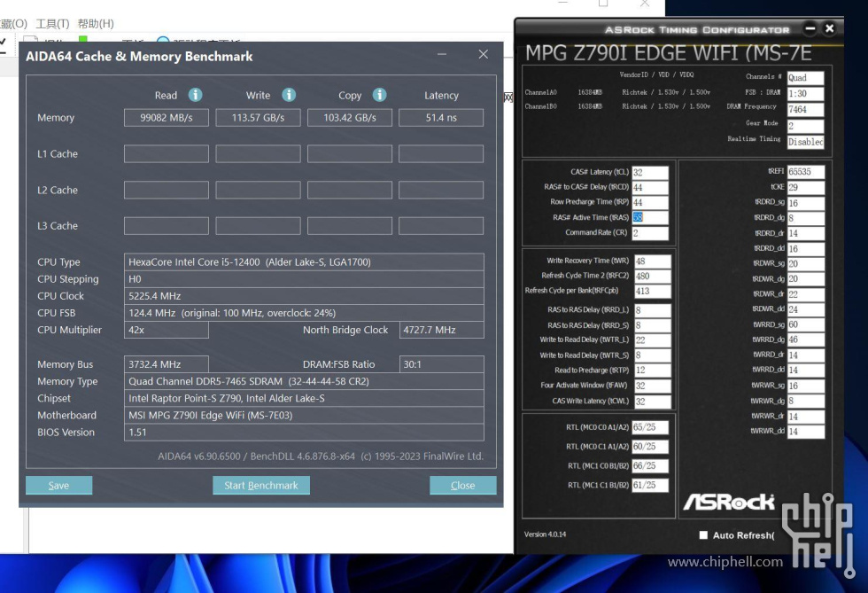
Task: Select the tRRD_L field
Action: pos(653,310)
